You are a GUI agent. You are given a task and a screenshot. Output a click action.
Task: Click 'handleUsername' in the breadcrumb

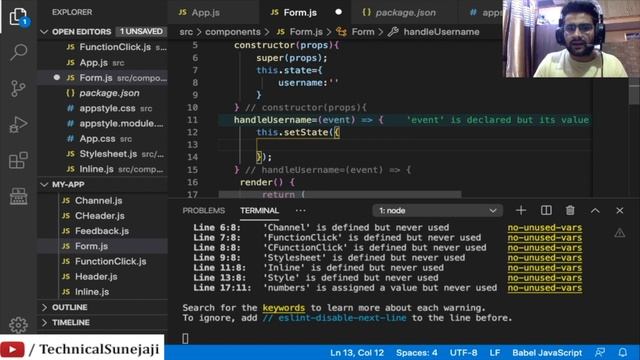pos(434,32)
